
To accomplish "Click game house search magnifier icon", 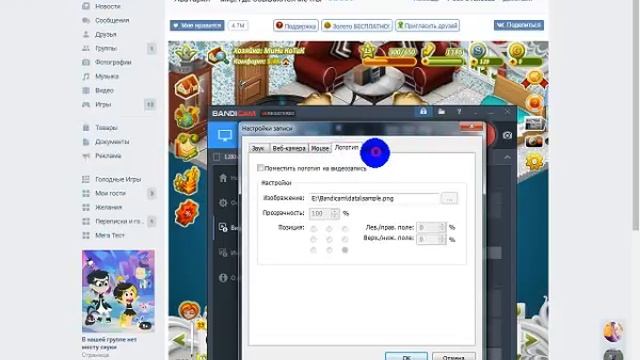I will tap(218, 56).
